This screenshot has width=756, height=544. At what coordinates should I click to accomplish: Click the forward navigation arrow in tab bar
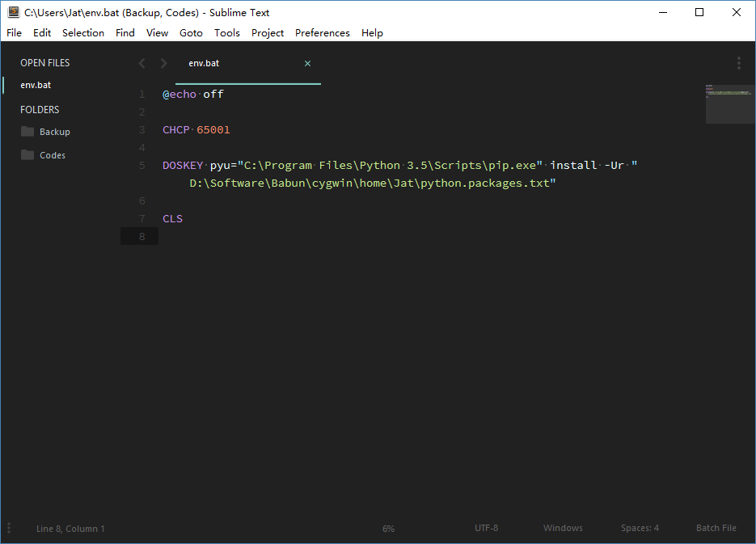pyautogui.click(x=164, y=63)
